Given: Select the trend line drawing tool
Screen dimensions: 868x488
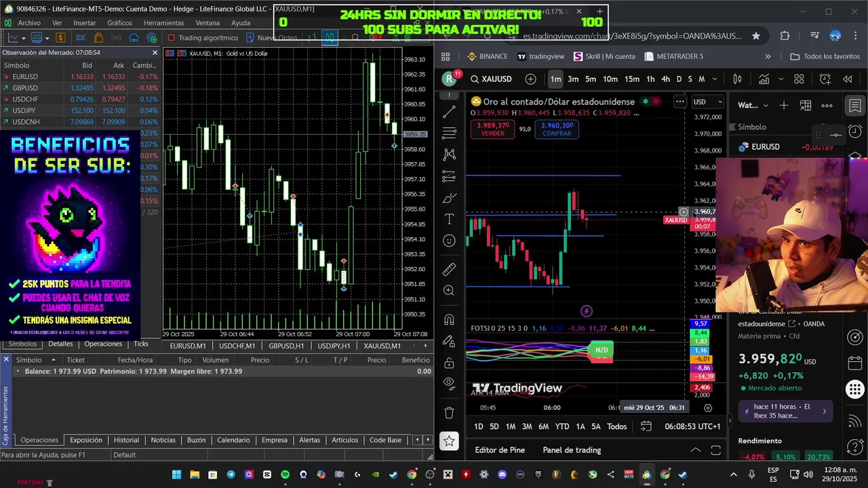Looking at the screenshot, I should click(449, 111).
